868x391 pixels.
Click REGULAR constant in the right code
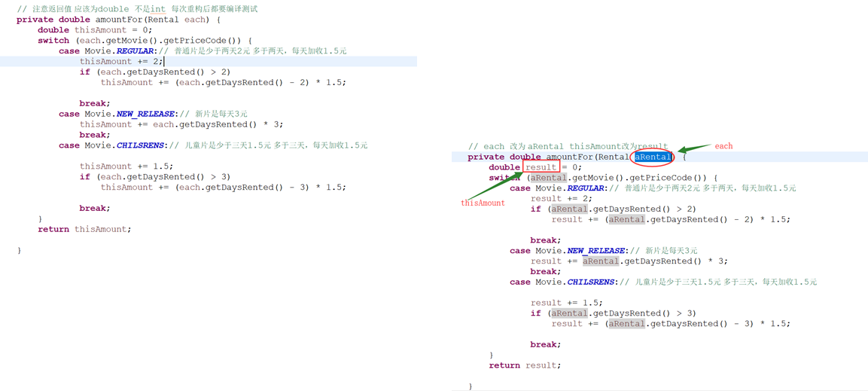[586, 188]
